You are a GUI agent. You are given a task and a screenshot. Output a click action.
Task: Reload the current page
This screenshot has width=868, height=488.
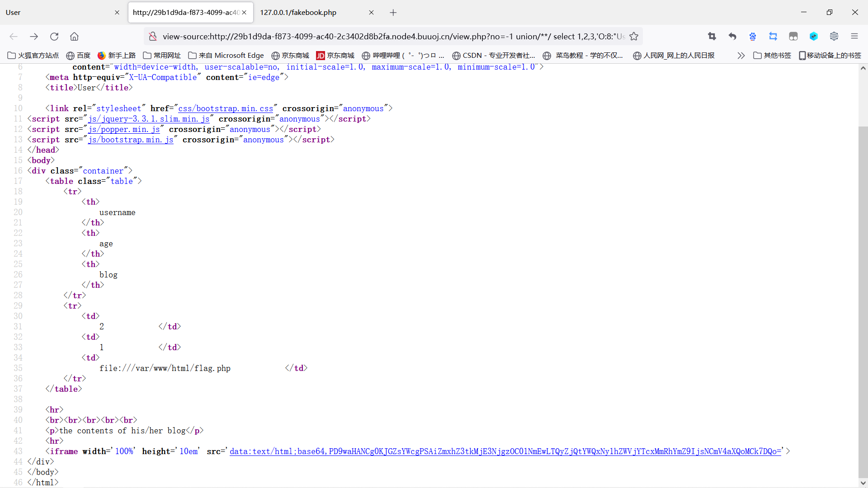tap(54, 36)
